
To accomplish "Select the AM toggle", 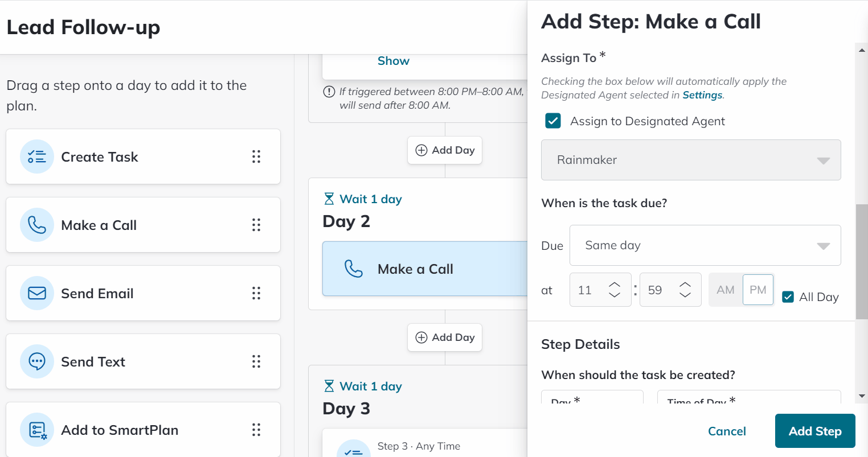I will pyautogui.click(x=726, y=290).
